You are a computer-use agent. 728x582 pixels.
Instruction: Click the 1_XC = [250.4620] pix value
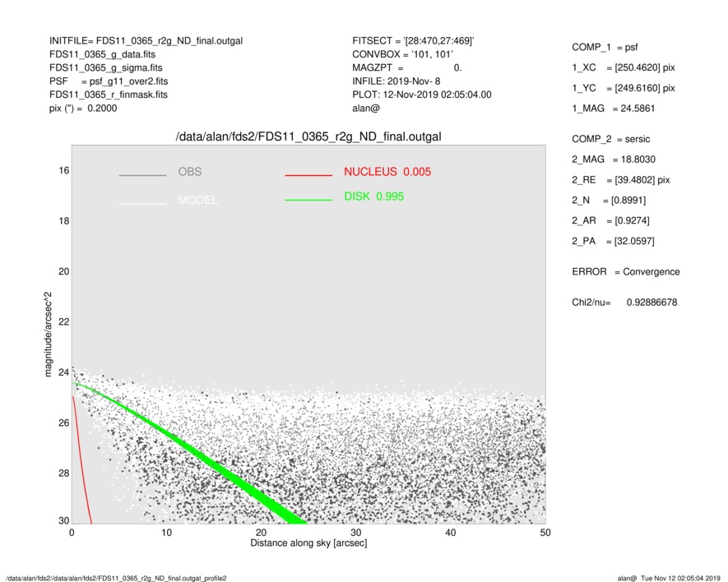click(x=623, y=67)
